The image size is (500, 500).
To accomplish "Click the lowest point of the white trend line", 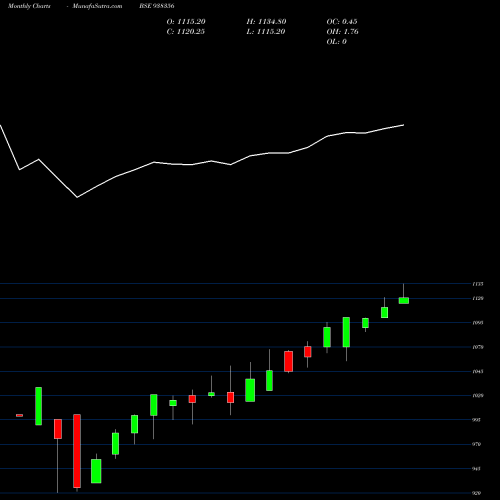I will point(77,197).
